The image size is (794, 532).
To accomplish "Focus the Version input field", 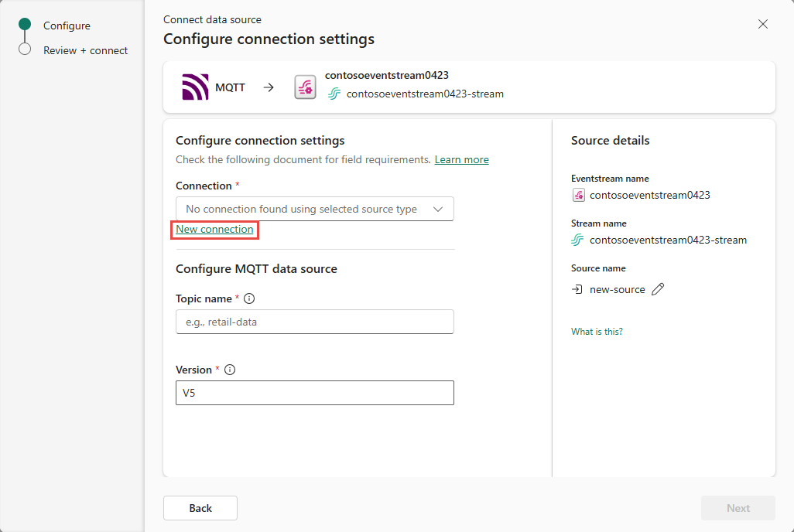I will (314, 393).
